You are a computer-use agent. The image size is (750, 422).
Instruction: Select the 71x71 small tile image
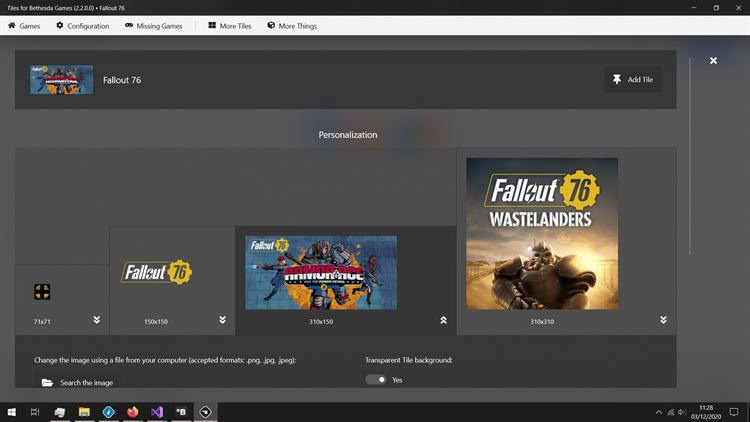click(42, 291)
